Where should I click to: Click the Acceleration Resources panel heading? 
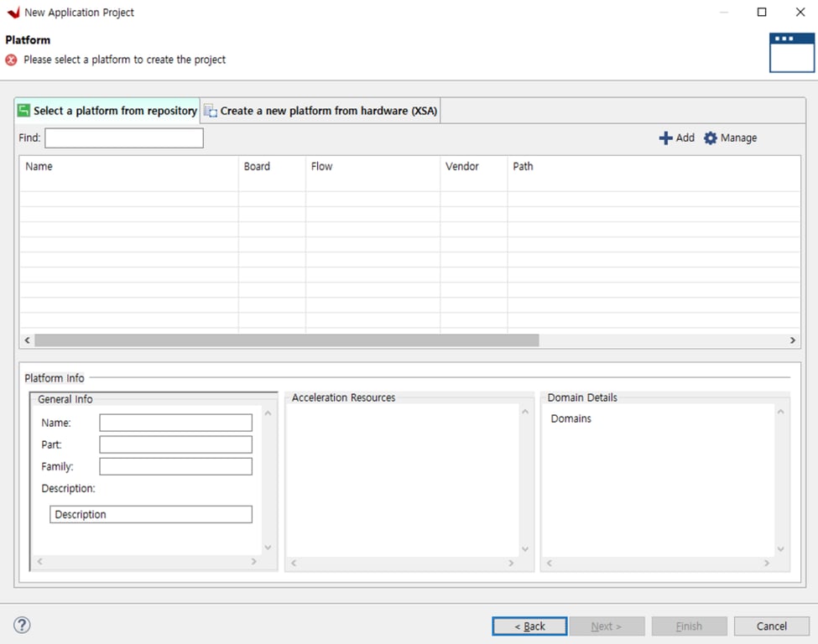tap(343, 397)
